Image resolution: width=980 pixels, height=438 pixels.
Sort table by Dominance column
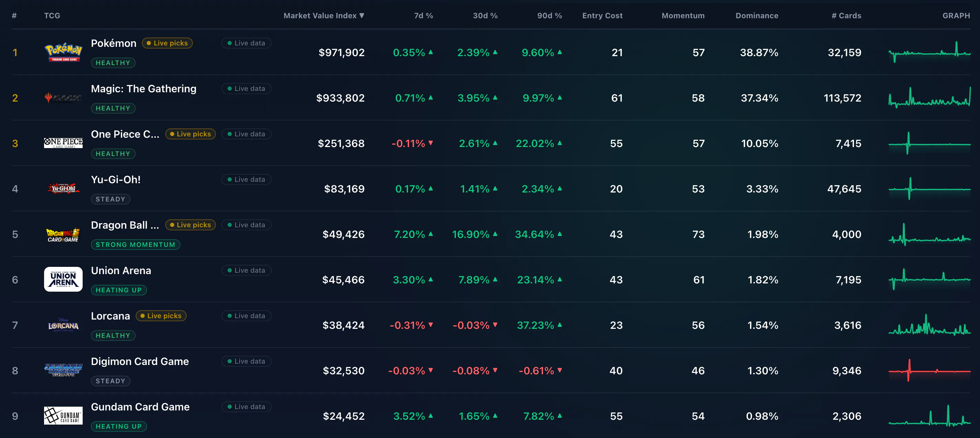757,15
